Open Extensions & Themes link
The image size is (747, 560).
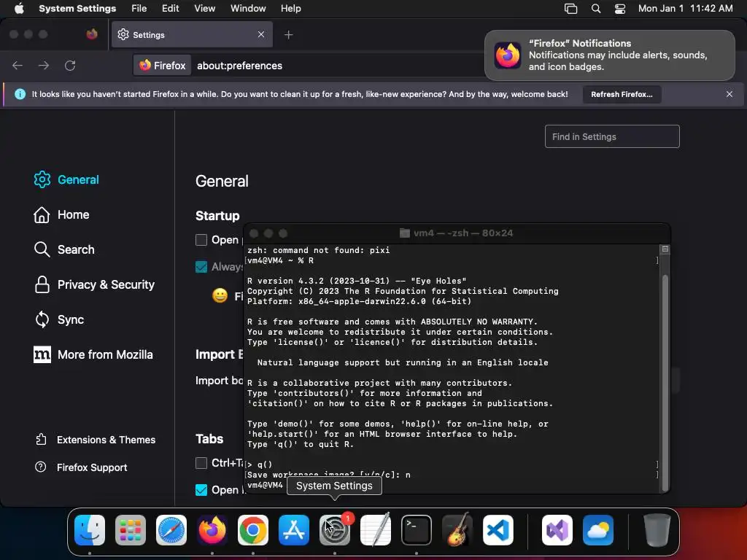coord(96,440)
